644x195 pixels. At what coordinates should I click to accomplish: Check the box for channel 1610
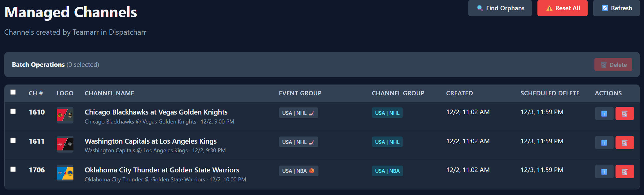13,111
